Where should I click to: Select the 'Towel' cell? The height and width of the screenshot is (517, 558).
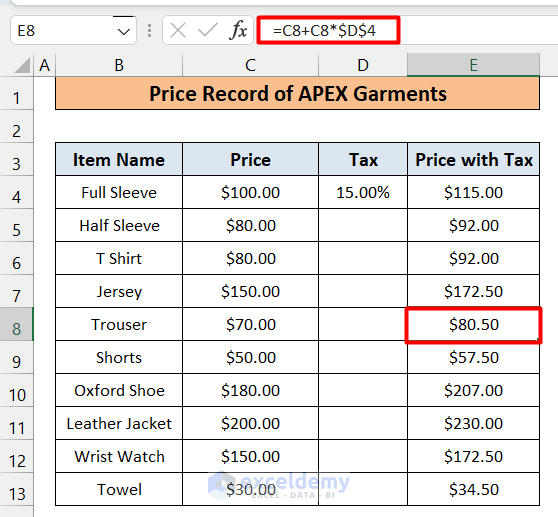[x=119, y=489]
